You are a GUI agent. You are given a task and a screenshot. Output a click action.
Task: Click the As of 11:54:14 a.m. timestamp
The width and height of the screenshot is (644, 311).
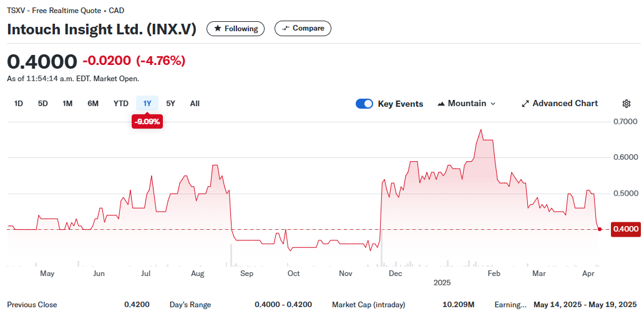point(73,79)
